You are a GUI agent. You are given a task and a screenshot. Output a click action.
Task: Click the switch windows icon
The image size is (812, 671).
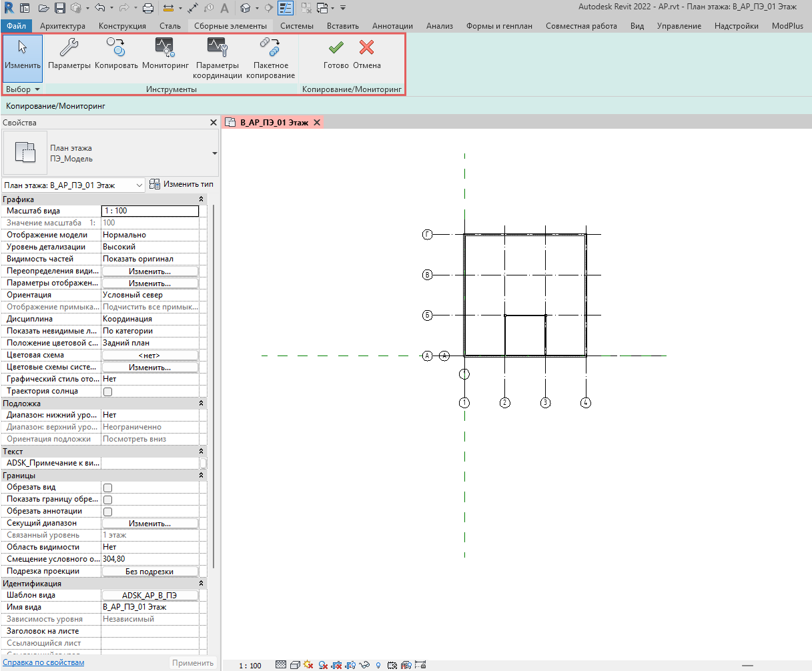pos(322,8)
